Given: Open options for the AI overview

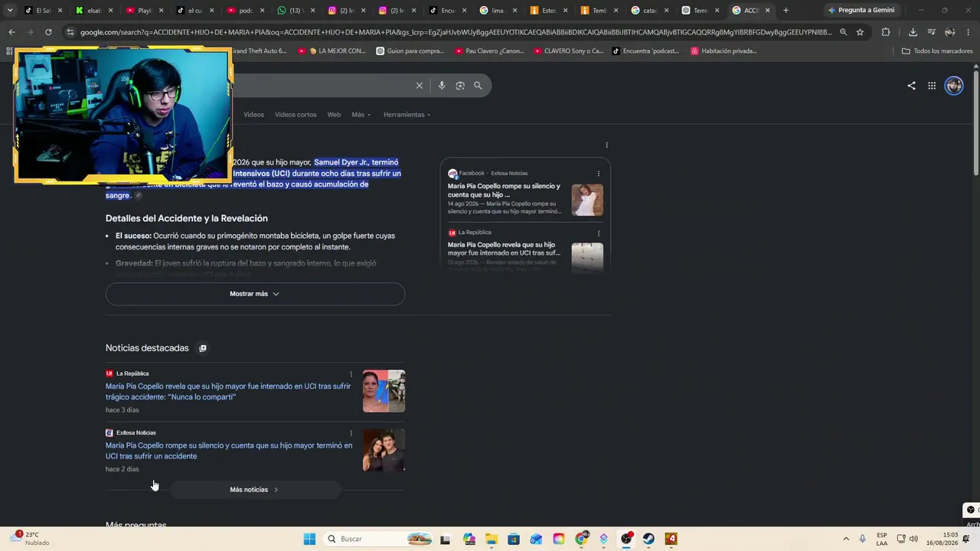Looking at the screenshot, I should pyautogui.click(x=606, y=145).
